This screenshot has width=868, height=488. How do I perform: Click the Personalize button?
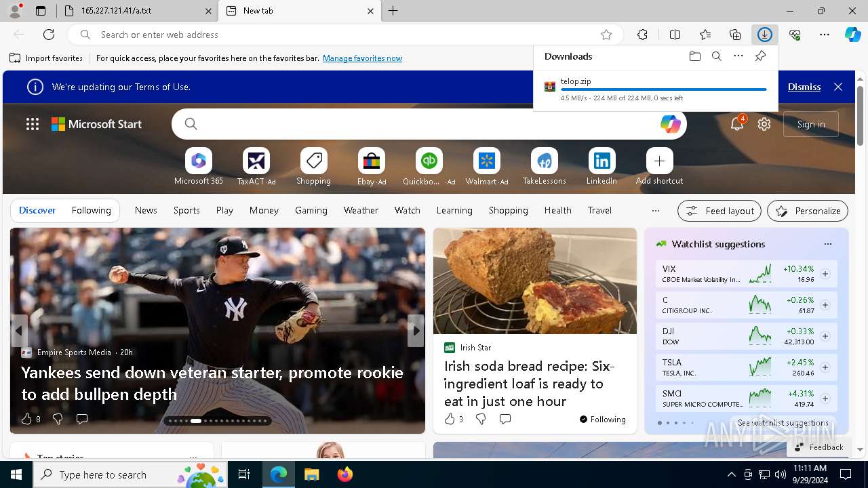[x=808, y=211]
